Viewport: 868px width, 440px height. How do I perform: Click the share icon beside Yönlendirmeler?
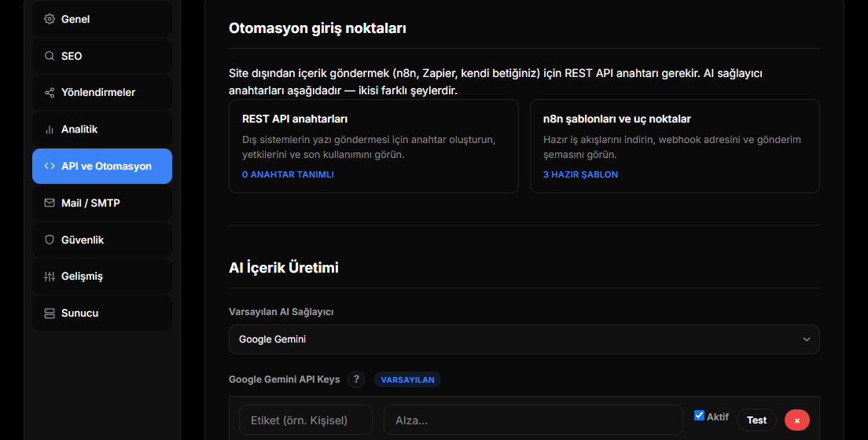[50, 93]
